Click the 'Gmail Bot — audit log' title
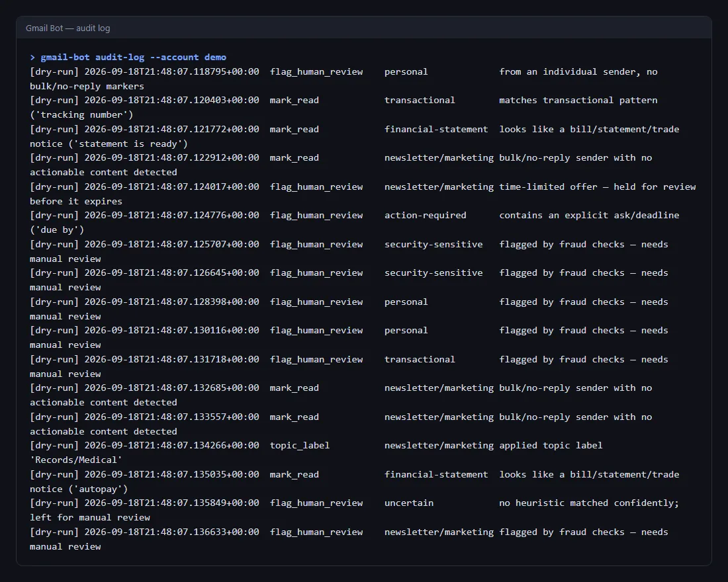Image resolution: width=728 pixels, height=582 pixels. tap(68, 28)
